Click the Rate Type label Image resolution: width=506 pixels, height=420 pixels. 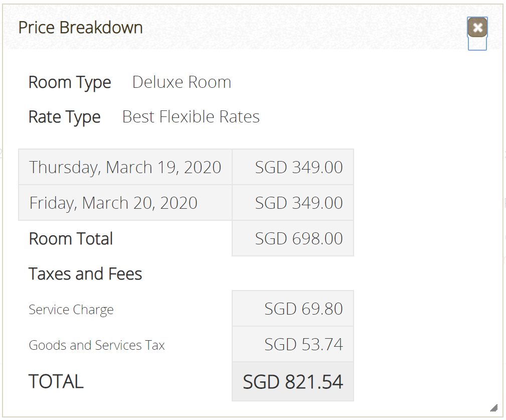(x=65, y=117)
